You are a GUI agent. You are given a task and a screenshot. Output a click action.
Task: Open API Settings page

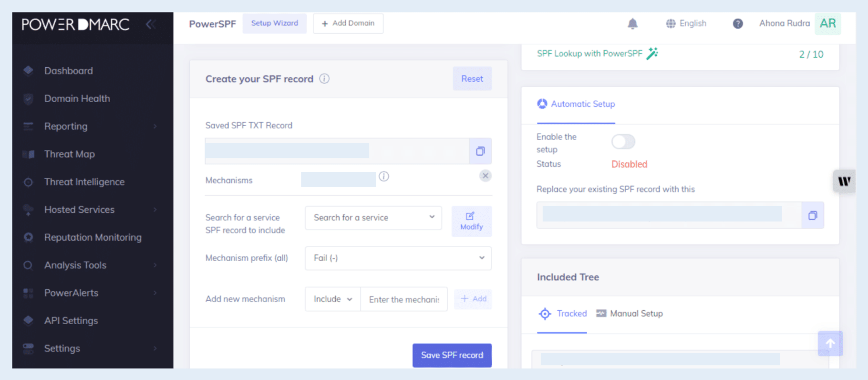(x=71, y=321)
